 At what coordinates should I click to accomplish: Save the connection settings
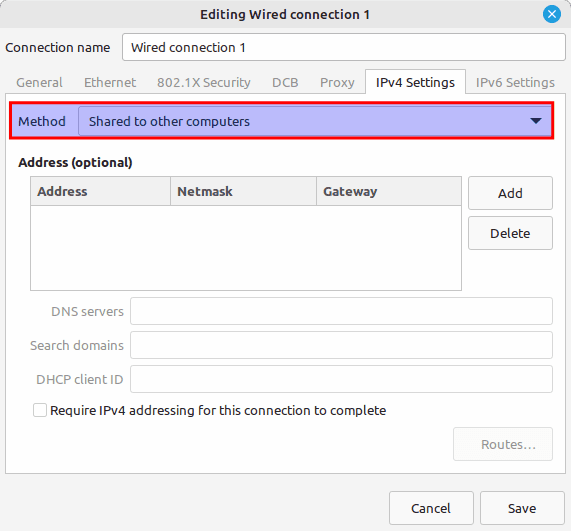click(522, 508)
